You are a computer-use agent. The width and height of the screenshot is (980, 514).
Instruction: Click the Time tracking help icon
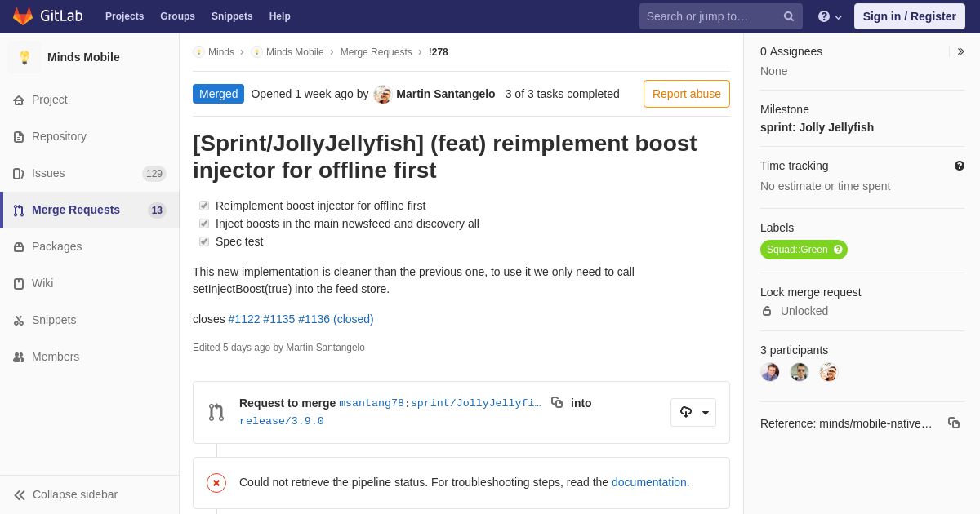(960, 166)
